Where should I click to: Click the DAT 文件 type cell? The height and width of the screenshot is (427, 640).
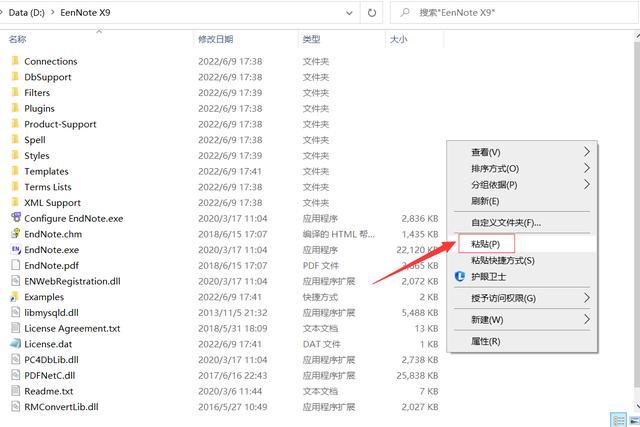pyautogui.click(x=322, y=344)
